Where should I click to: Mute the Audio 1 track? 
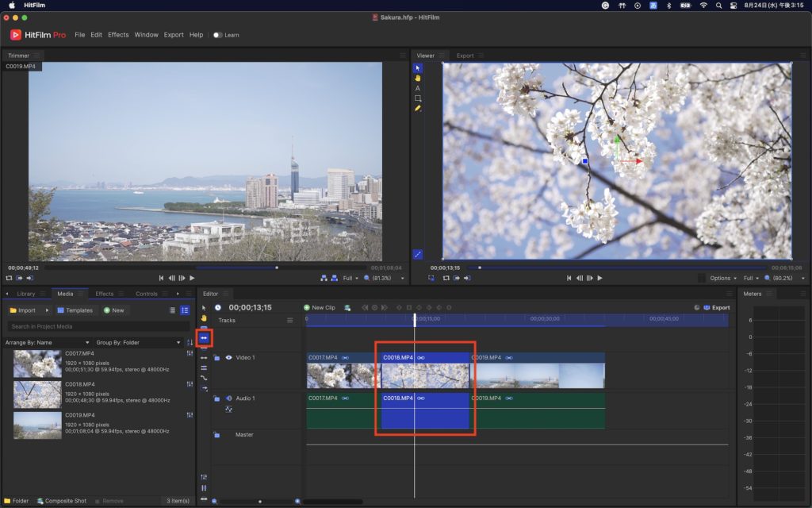[228, 398]
